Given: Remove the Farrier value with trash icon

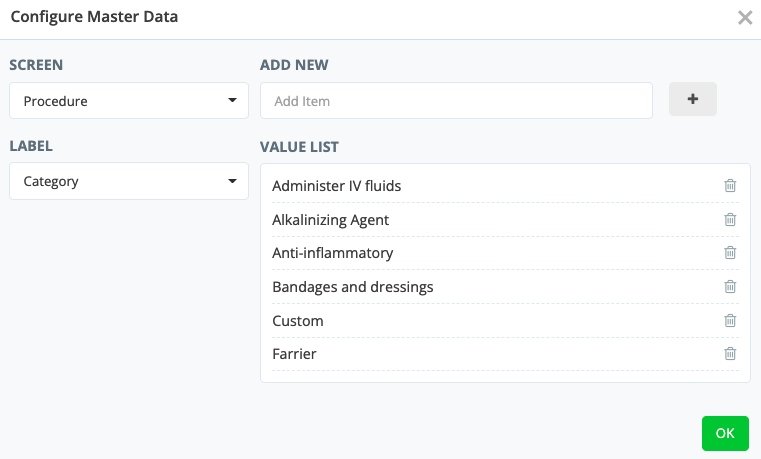Looking at the screenshot, I should pyautogui.click(x=730, y=354).
